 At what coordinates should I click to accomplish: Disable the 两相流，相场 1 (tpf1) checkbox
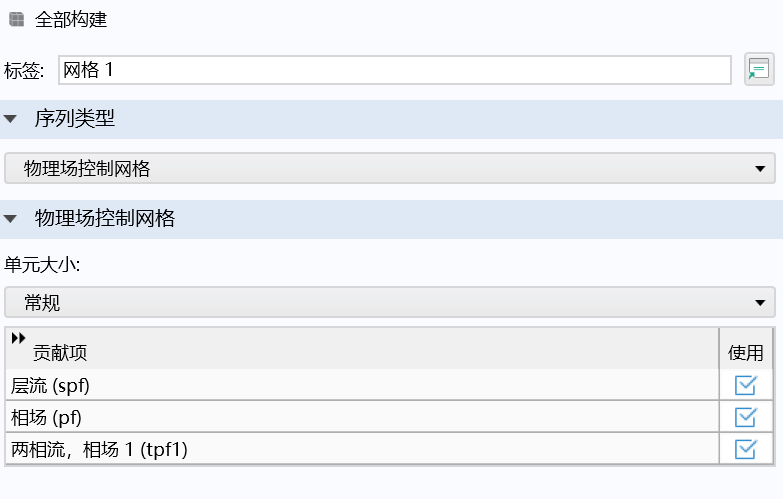(745, 449)
